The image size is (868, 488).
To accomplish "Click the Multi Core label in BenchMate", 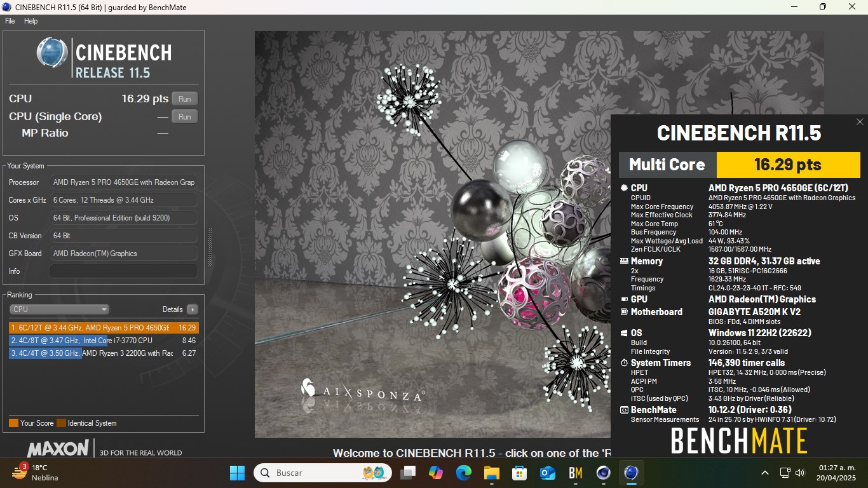I will [667, 165].
